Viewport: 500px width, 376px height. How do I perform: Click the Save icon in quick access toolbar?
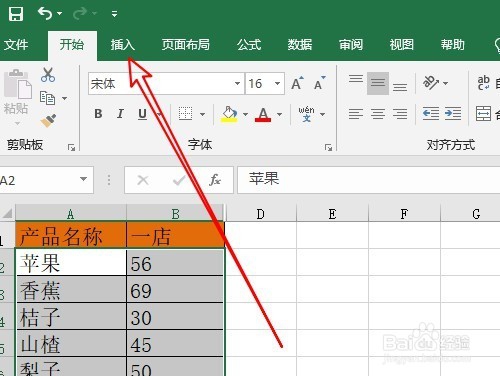click(16, 14)
